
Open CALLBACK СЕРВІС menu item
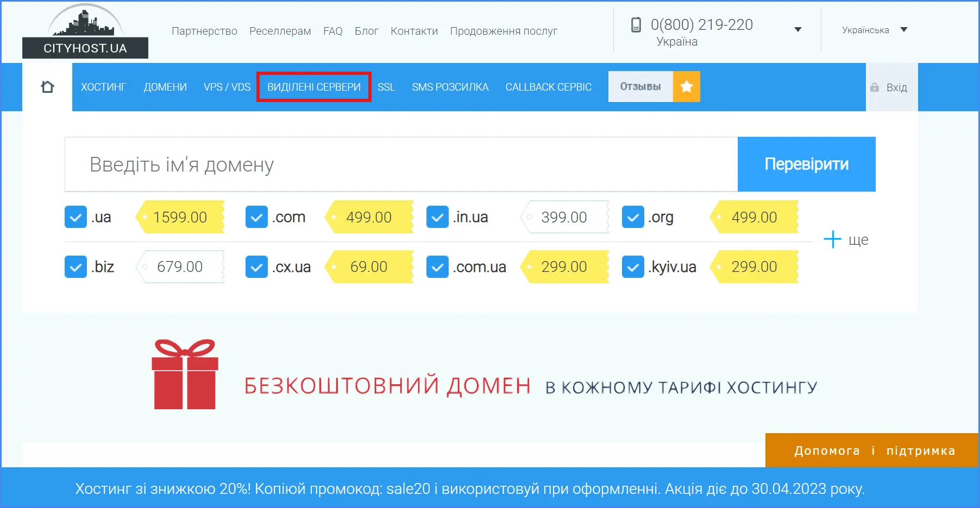[549, 87]
